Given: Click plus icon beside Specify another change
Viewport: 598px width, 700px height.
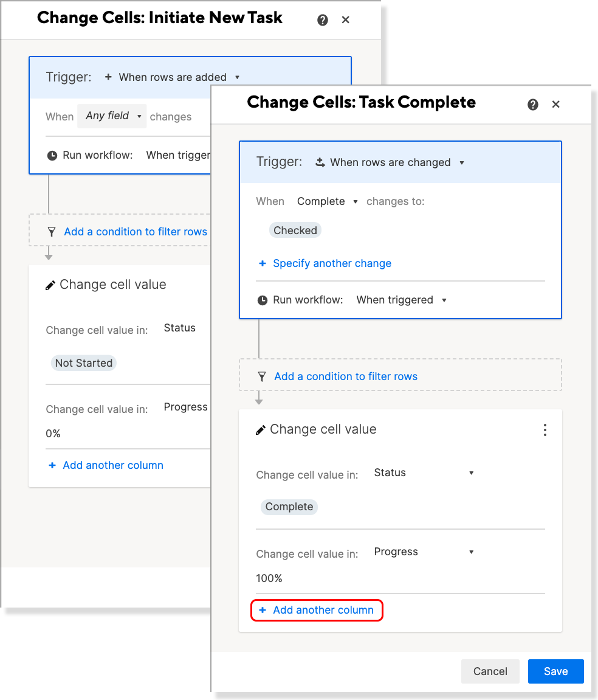Looking at the screenshot, I should [x=263, y=263].
